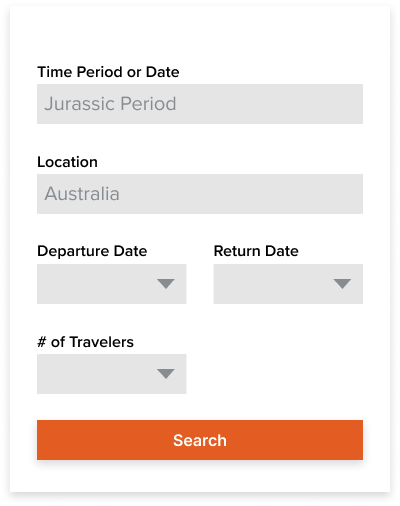Click the "Departure Date" label
Image resolution: width=400 pixels, height=506 pixels.
click(92, 251)
